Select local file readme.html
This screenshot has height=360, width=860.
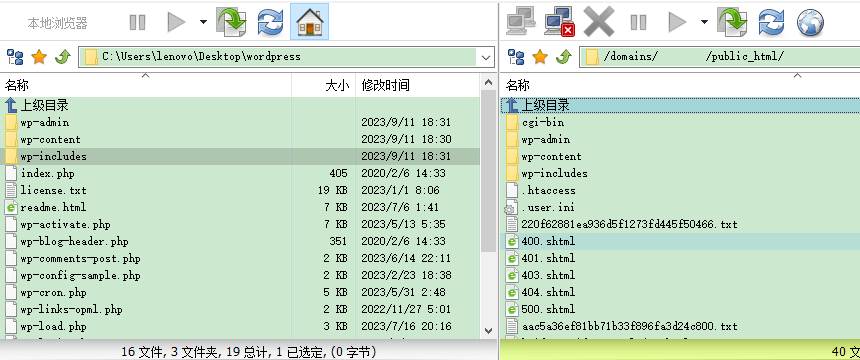(240, 207)
